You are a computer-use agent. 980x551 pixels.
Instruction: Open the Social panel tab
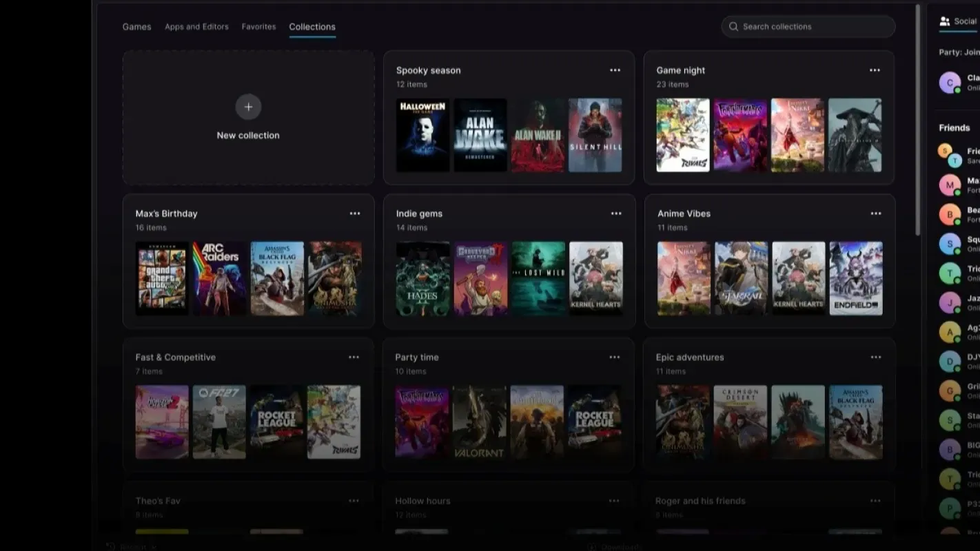click(959, 21)
